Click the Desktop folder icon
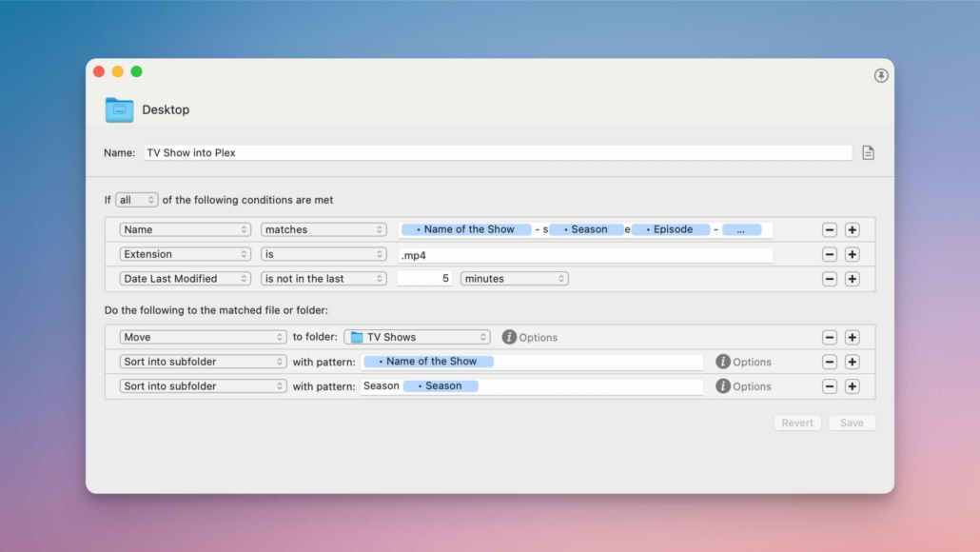This screenshot has width=980, height=552. tap(119, 110)
